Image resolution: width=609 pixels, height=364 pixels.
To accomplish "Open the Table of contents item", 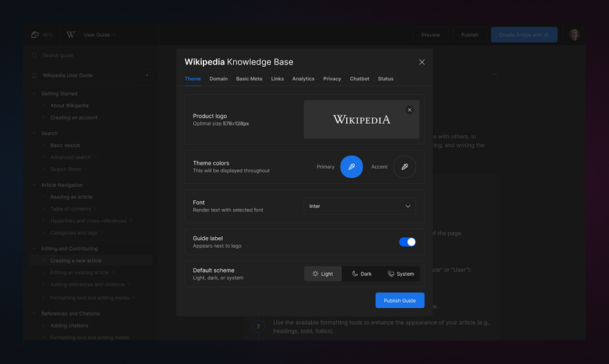I will coord(70,209).
